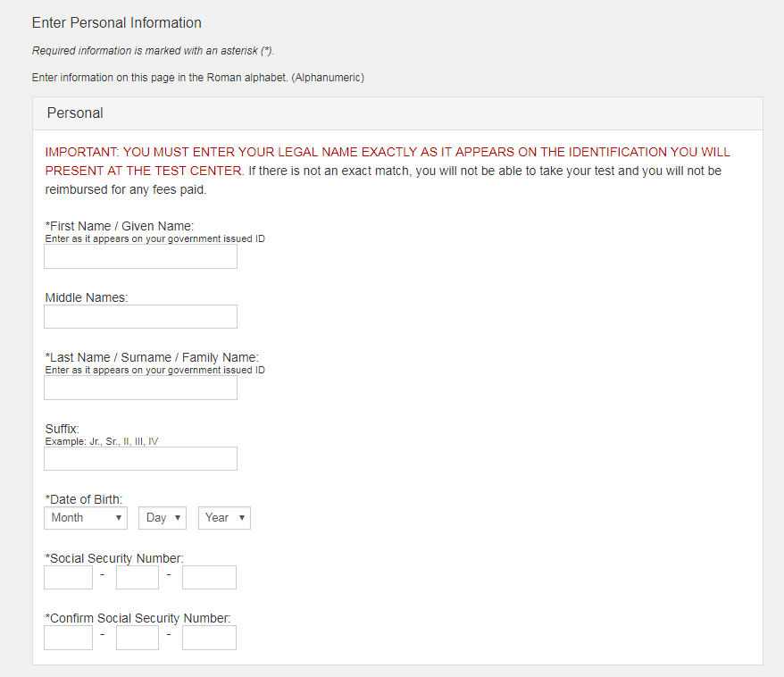Open the Month dropdown for date of birth
The height and width of the screenshot is (677, 784).
click(86, 518)
